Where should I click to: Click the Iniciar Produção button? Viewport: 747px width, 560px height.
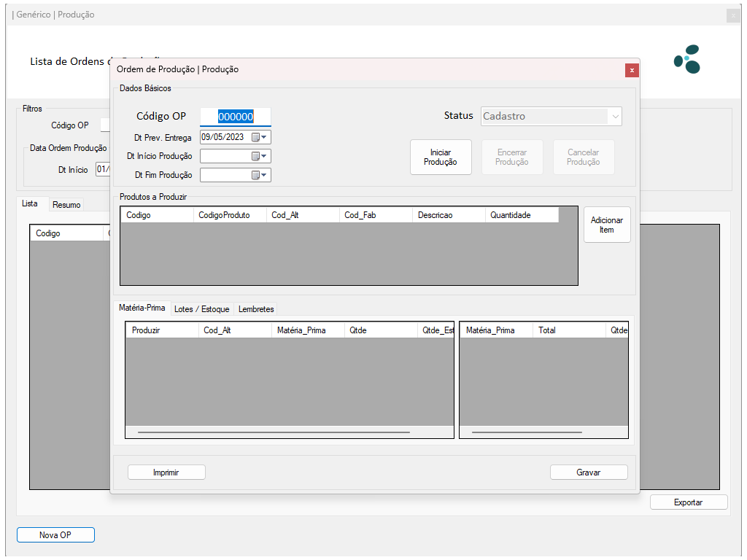pos(441,157)
